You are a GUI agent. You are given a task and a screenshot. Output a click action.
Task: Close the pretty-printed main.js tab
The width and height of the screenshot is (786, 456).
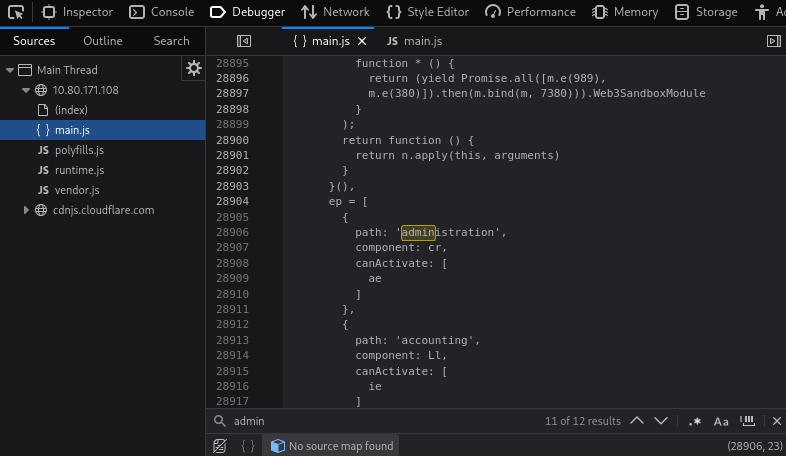(362, 41)
